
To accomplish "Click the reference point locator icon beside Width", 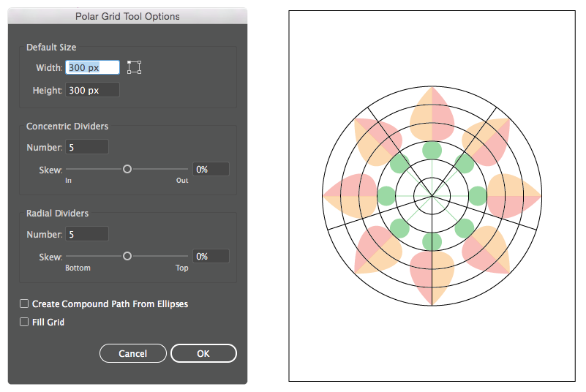I will tap(134, 67).
